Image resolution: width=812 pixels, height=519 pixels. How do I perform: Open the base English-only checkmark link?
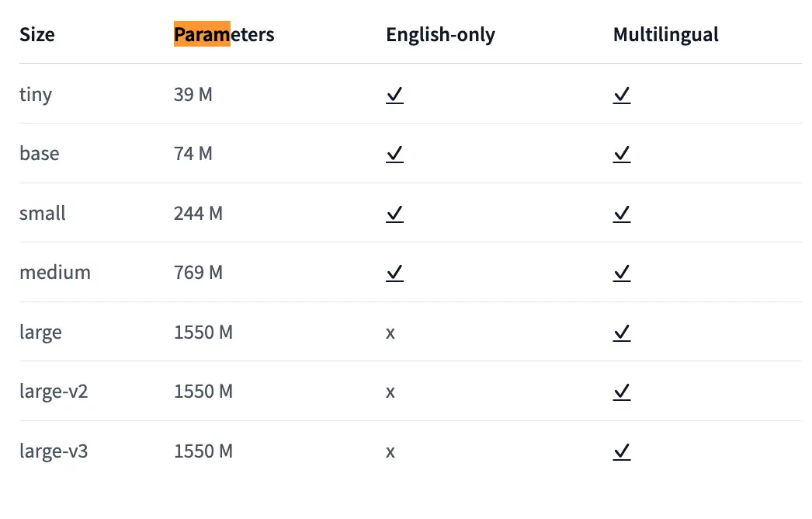(x=394, y=154)
